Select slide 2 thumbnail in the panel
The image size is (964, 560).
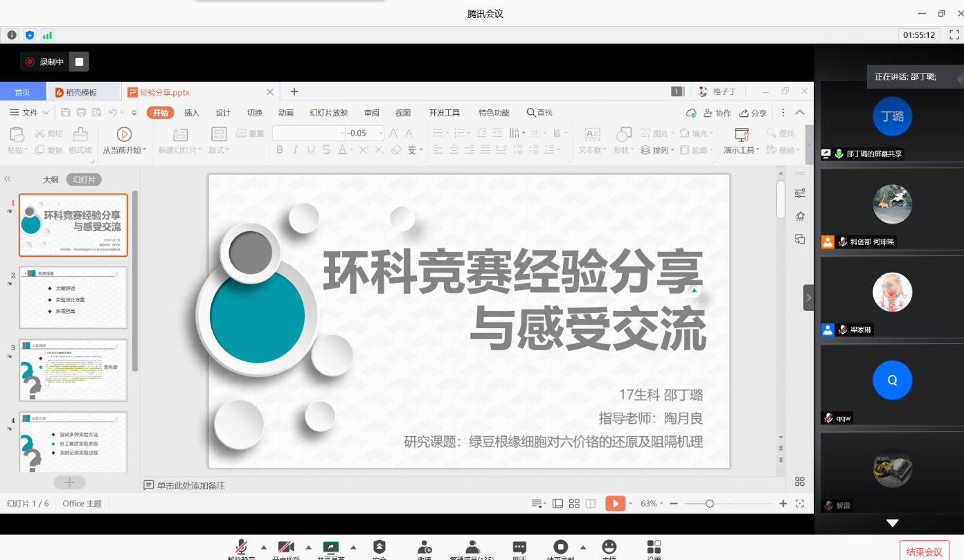(73, 298)
